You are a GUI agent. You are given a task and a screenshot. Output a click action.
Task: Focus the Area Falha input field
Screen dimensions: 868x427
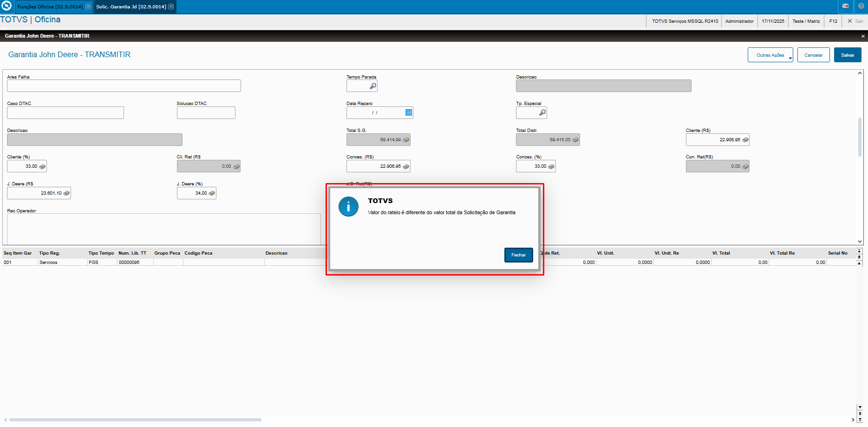coord(124,86)
